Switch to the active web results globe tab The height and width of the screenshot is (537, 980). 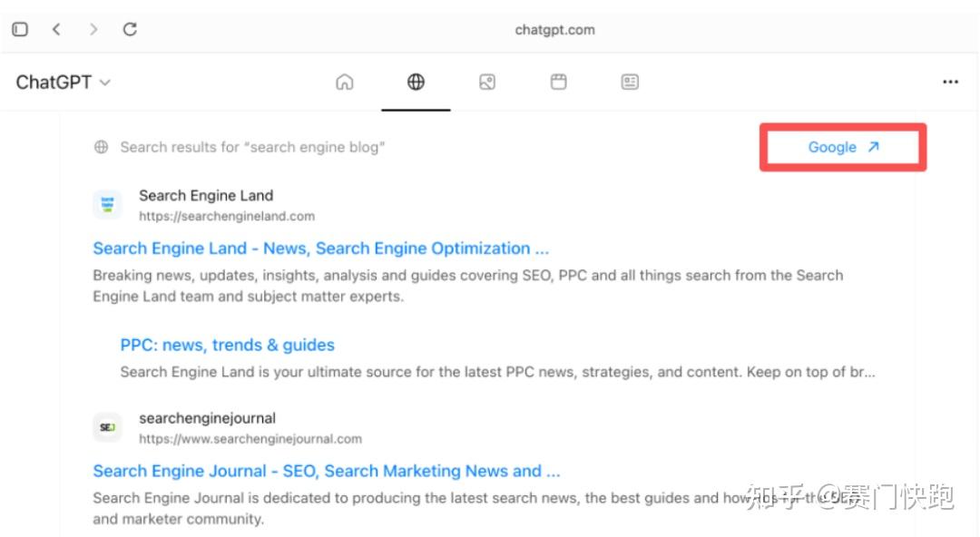pyautogui.click(x=416, y=82)
